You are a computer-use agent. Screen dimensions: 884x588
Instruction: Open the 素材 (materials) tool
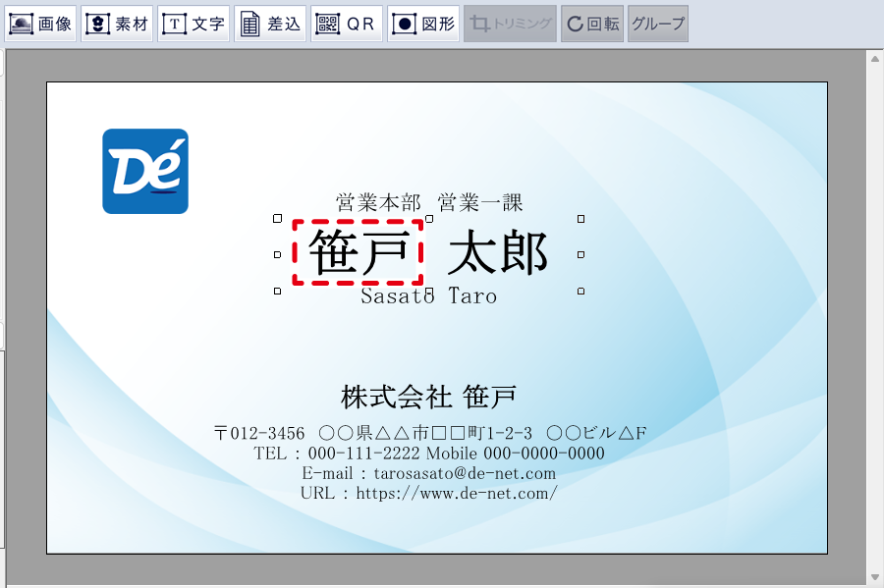coord(117,24)
